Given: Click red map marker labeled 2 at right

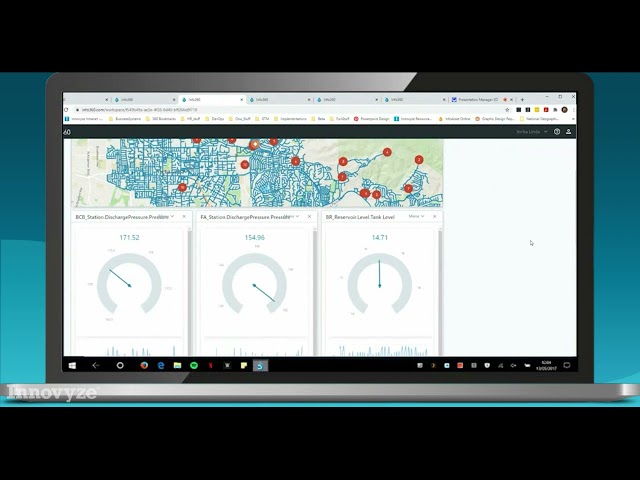Looking at the screenshot, I should click(419, 160).
